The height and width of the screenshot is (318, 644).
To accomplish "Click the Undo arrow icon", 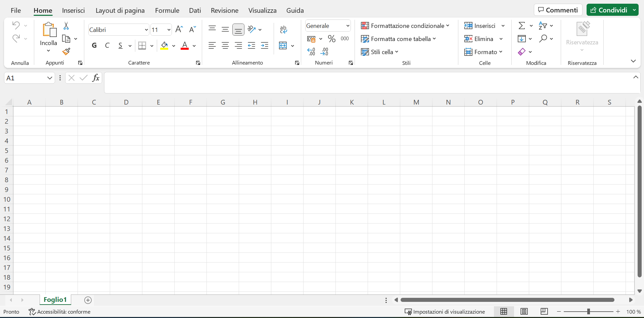I will point(16,25).
